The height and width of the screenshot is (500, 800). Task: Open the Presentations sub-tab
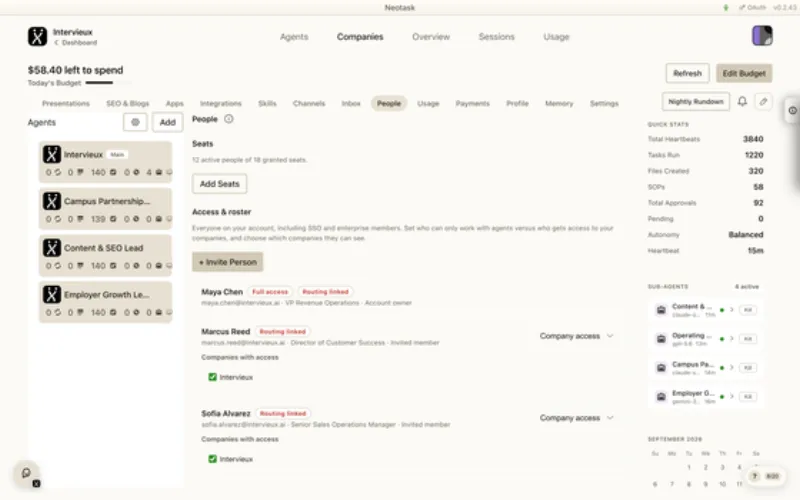(x=66, y=104)
